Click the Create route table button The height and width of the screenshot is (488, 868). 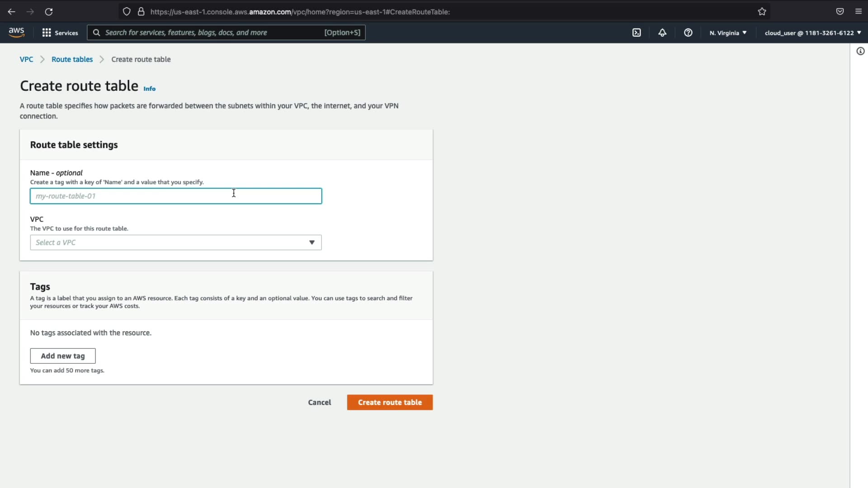(390, 402)
